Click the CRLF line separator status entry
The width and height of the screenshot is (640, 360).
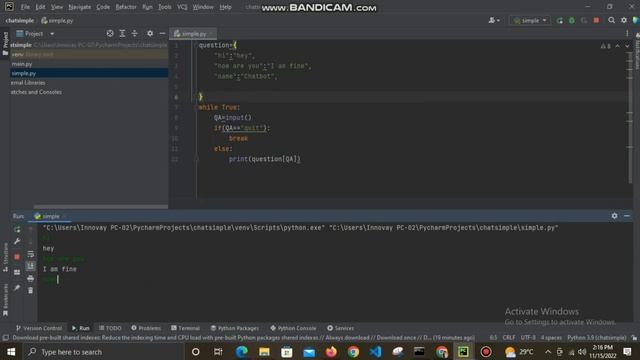pyautogui.click(x=509, y=338)
